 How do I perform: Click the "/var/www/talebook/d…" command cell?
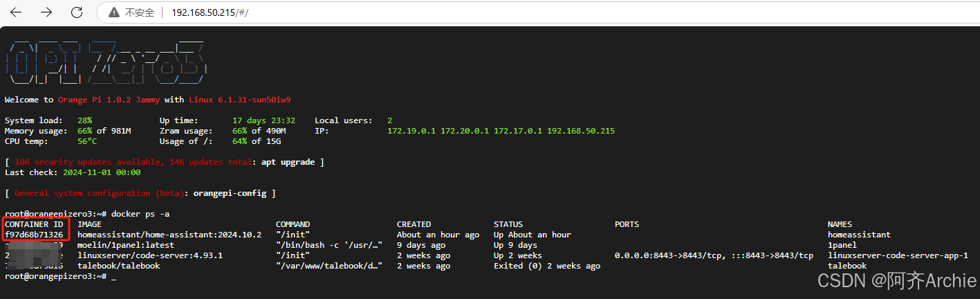coord(329,266)
